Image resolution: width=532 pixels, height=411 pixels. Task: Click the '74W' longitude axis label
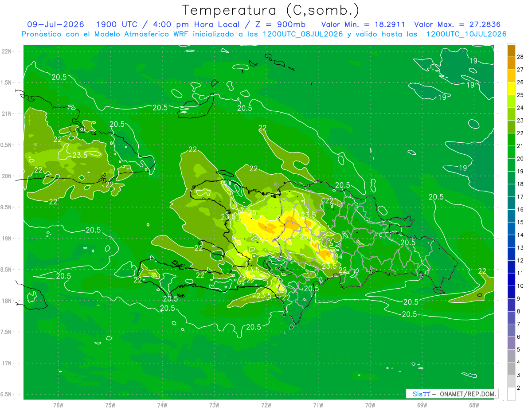[x=162, y=405]
